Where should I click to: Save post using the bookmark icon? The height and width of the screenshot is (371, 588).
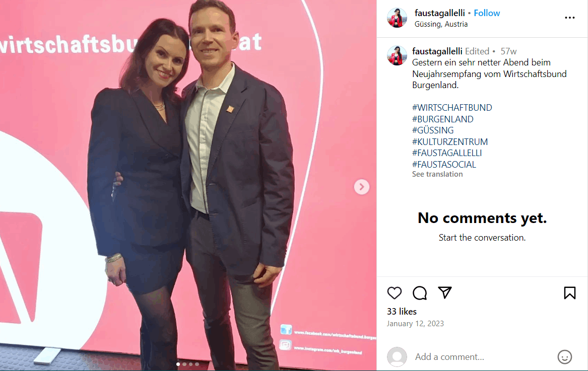pyautogui.click(x=570, y=293)
